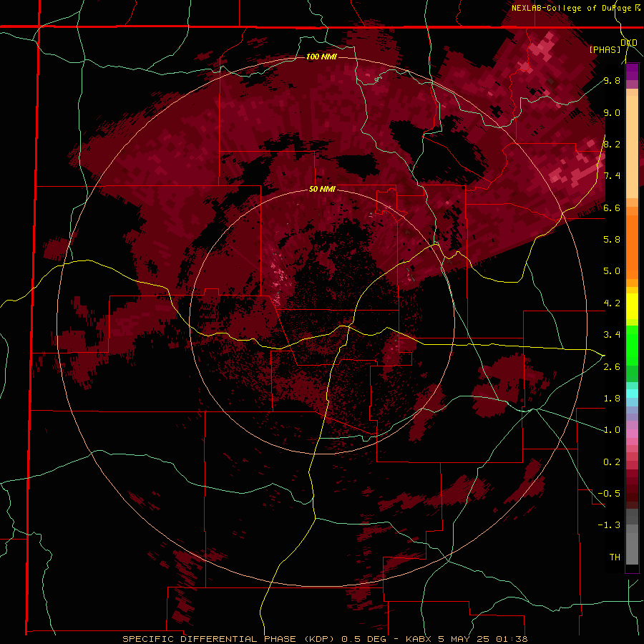The width and height of the screenshot is (644, 644).
Task: Click the orange band of the color scale
Action: 632,246
